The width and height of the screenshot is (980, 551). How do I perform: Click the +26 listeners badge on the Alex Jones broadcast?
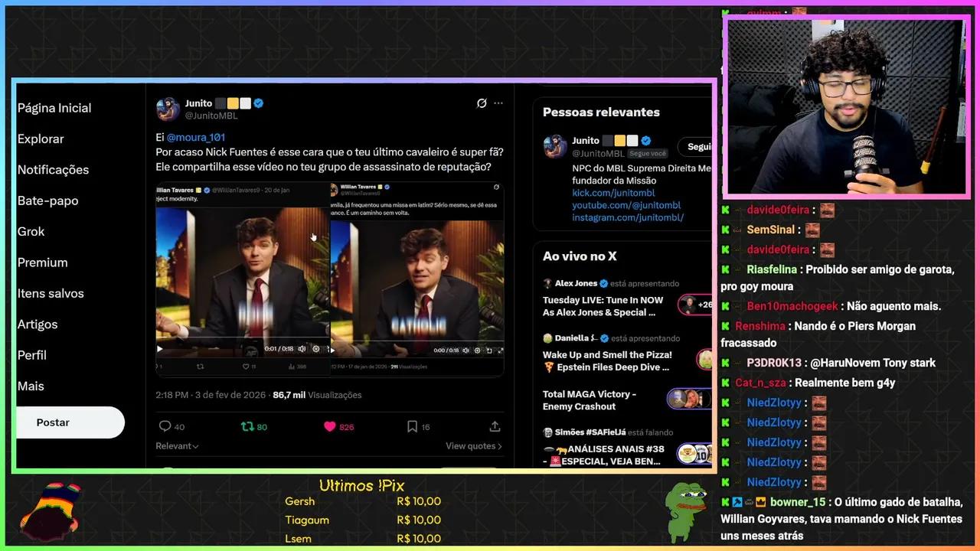[695, 305]
